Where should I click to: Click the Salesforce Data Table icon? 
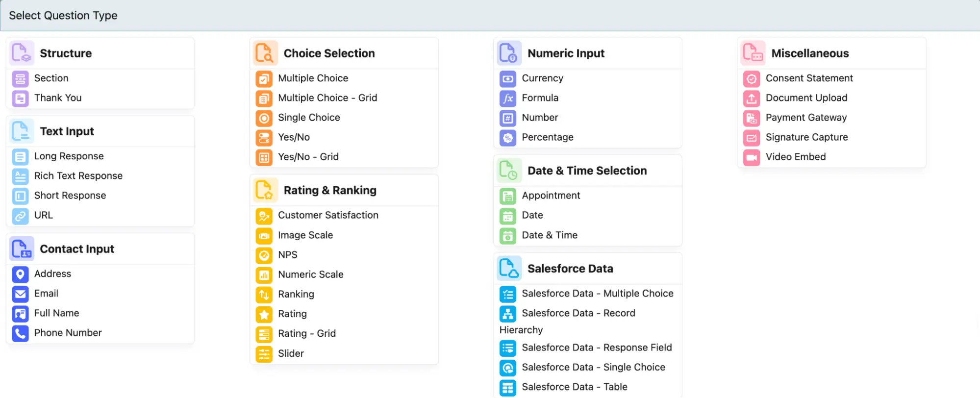tap(508, 387)
